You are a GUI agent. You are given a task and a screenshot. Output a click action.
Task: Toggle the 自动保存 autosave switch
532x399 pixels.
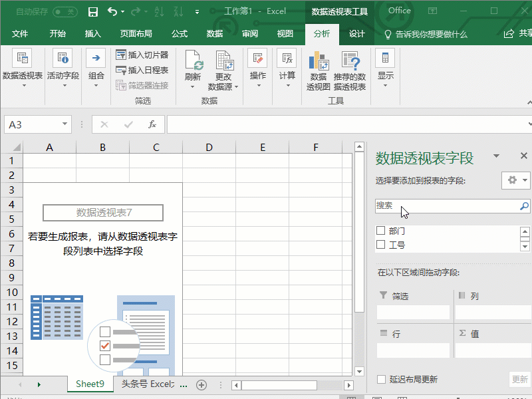point(65,12)
